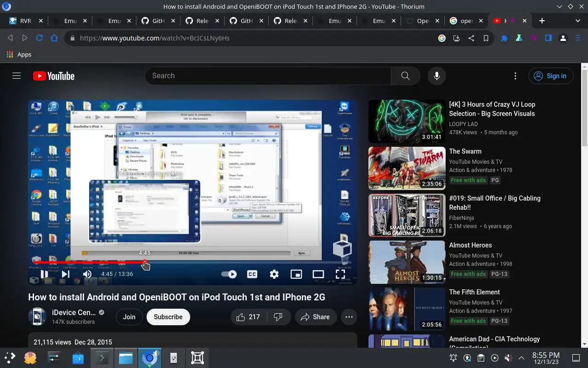Image resolution: width=588 pixels, height=368 pixels.
Task: Open the YouTube guide hamburger menu
Action: [17, 76]
